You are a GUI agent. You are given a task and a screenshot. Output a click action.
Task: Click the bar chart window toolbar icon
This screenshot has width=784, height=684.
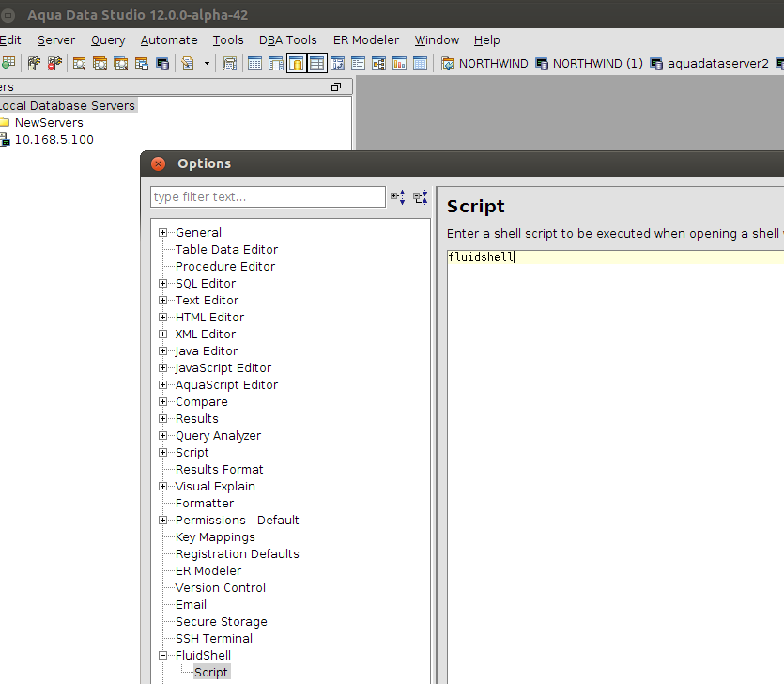pyautogui.click(x=399, y=63)
